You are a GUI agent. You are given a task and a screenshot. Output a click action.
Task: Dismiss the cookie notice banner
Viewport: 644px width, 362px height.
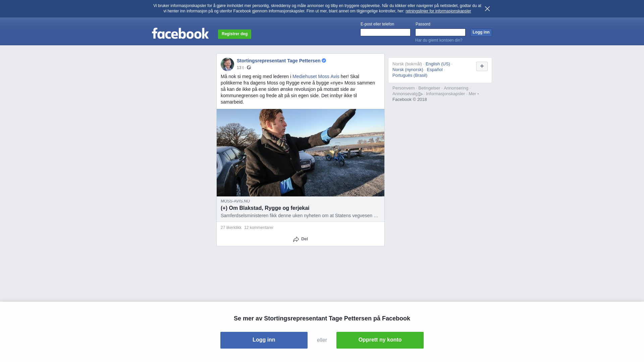(487, 9)
